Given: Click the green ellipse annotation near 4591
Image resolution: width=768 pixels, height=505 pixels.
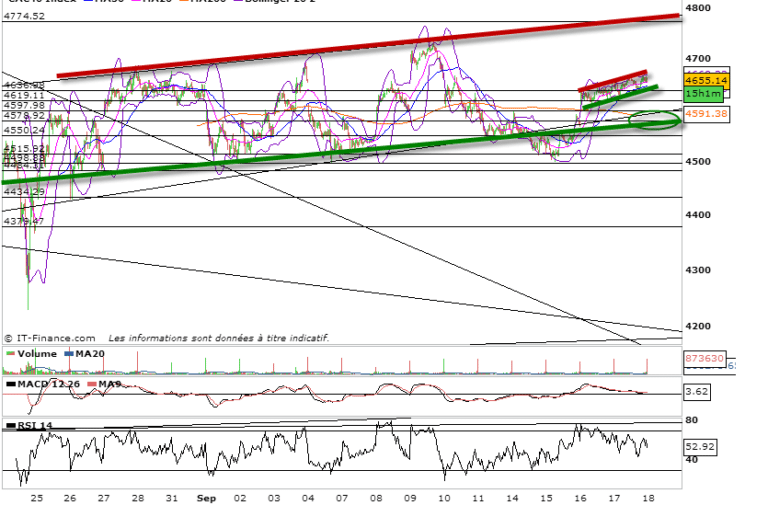Looking at the screenshot, I should click(x=656, y=120).
